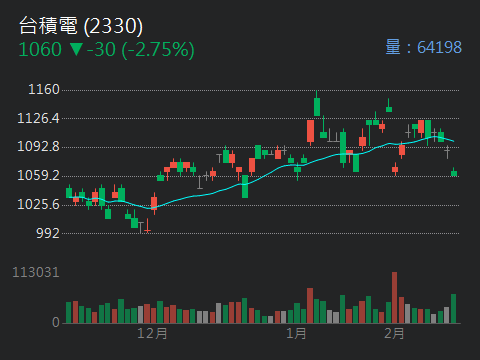Screen dimensions: 480x360
Task: Click the stock title 台積電 (2330)
Action: pos(81,26)
